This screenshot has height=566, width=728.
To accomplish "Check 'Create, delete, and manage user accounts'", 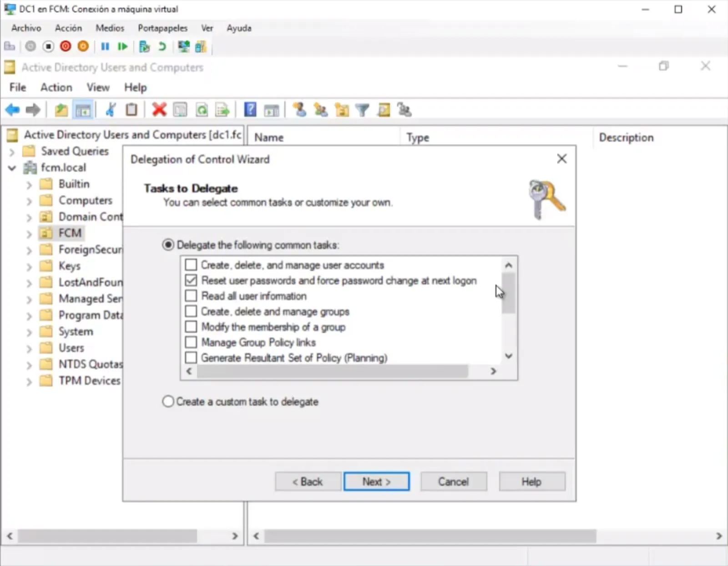I will (191, 265).
